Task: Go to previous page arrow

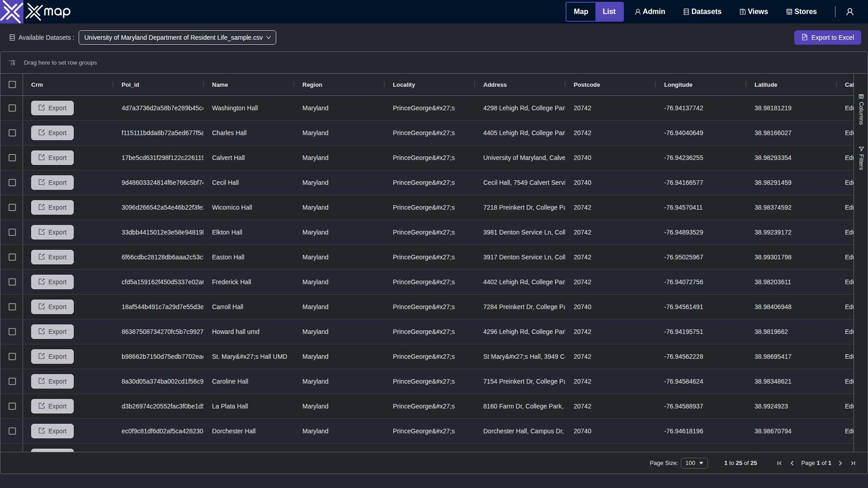Action: click(x=792, y=463)
